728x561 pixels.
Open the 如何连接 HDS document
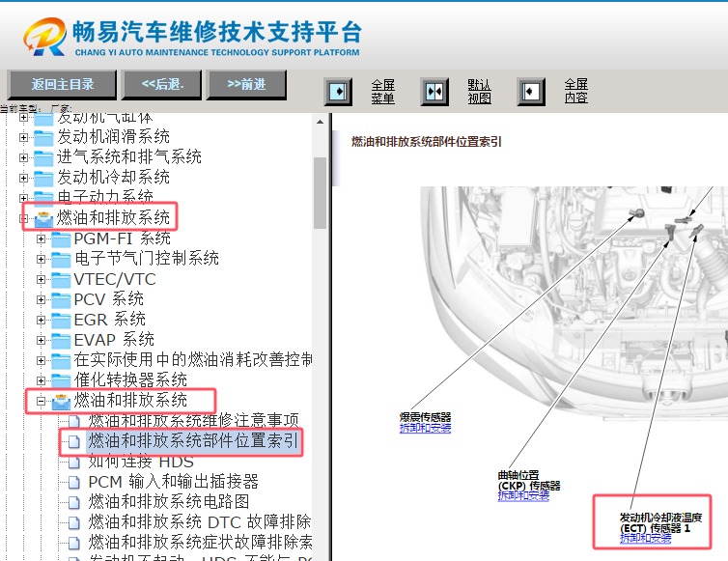[141, 462]
